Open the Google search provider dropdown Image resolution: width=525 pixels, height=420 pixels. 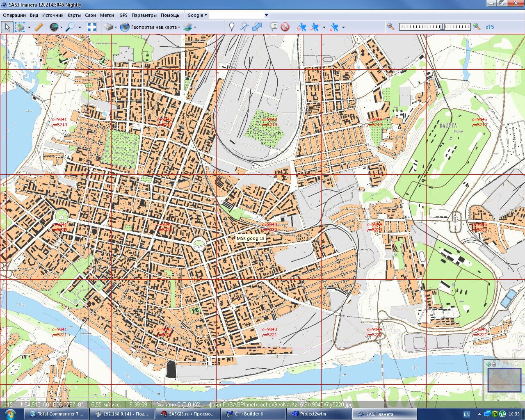click(197, 15)
